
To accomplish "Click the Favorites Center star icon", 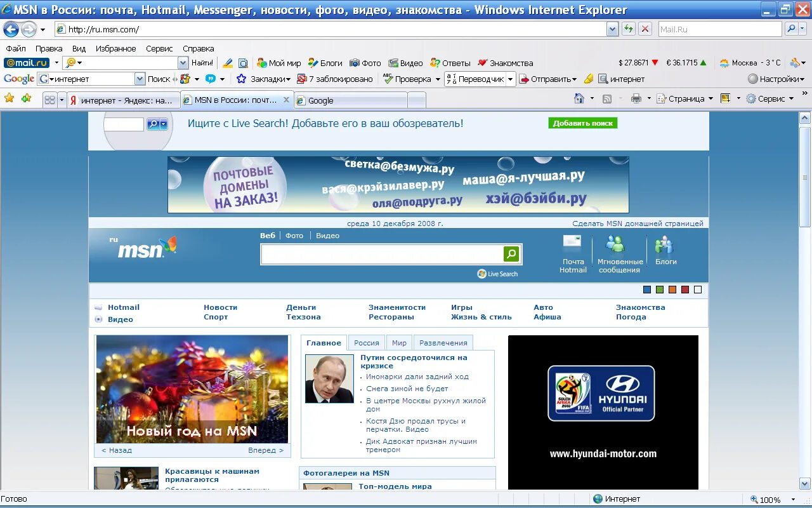I will click(x=10, y=98).
